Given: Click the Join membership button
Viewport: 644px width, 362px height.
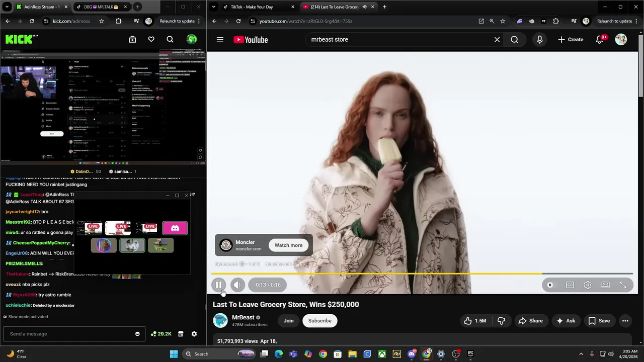Looking at the screenshot, I should (x=288, y=321).
